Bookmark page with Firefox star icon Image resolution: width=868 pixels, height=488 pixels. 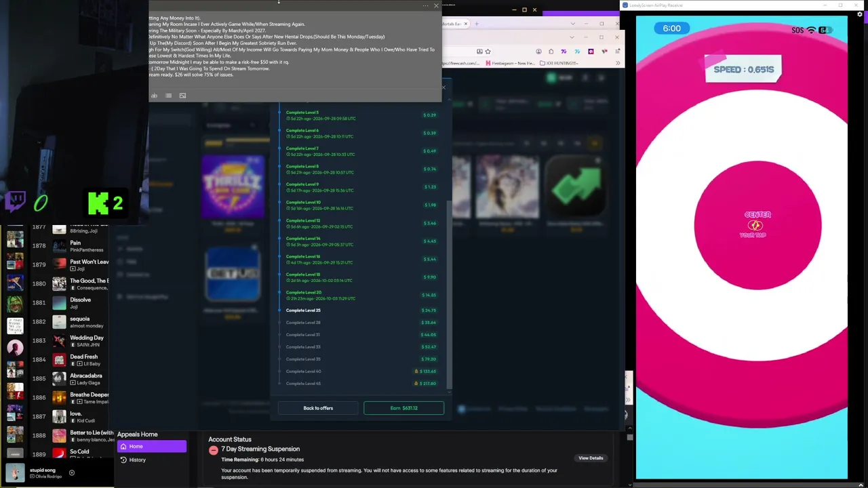[x=488, y=52]
